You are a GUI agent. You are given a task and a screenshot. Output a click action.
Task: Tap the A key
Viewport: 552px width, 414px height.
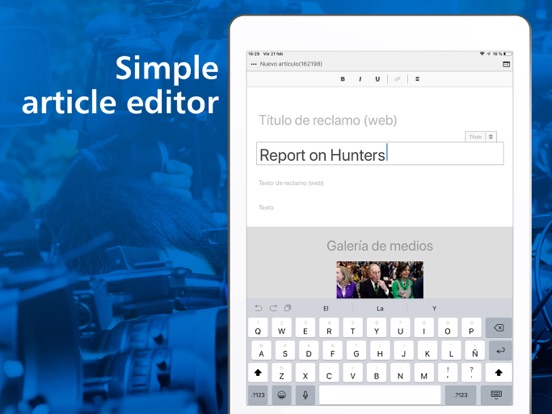pyautogui.click(x=261, y=351)
